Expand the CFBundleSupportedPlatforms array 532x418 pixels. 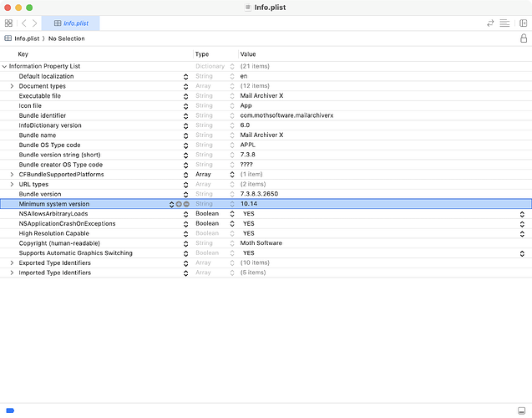[12, 174]
